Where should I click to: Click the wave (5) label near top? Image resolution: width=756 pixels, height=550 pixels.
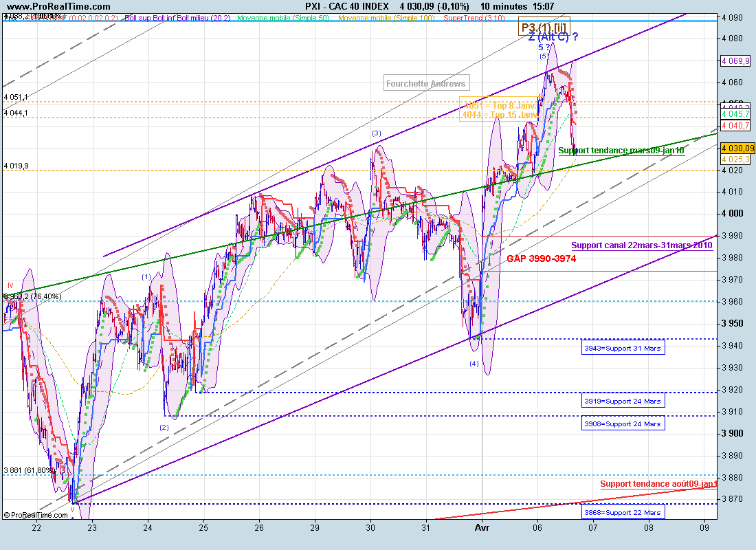544,56
